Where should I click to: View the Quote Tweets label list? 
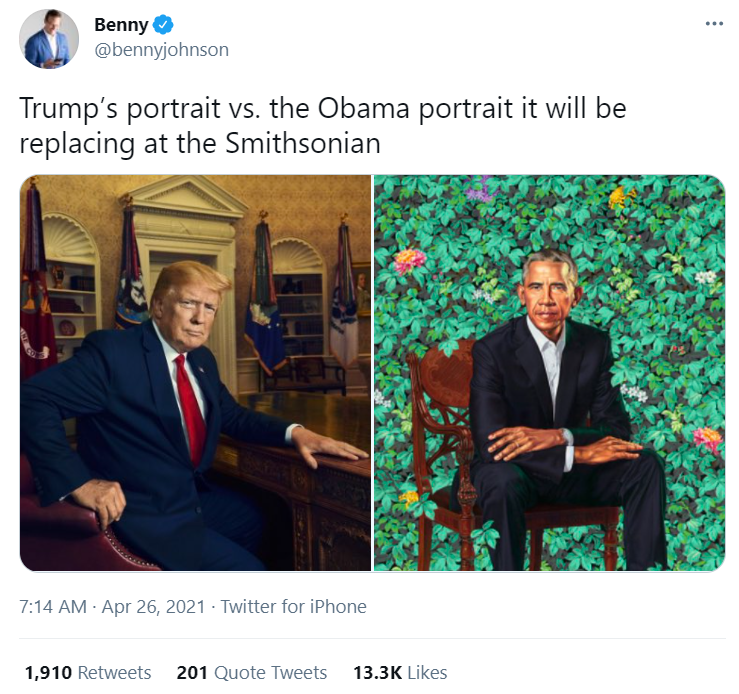271,673
